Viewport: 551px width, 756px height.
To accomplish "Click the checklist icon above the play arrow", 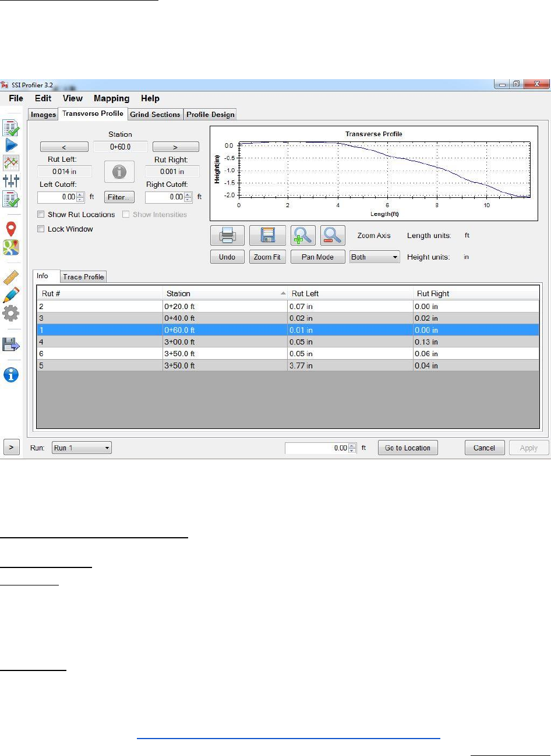I will 11,127.
